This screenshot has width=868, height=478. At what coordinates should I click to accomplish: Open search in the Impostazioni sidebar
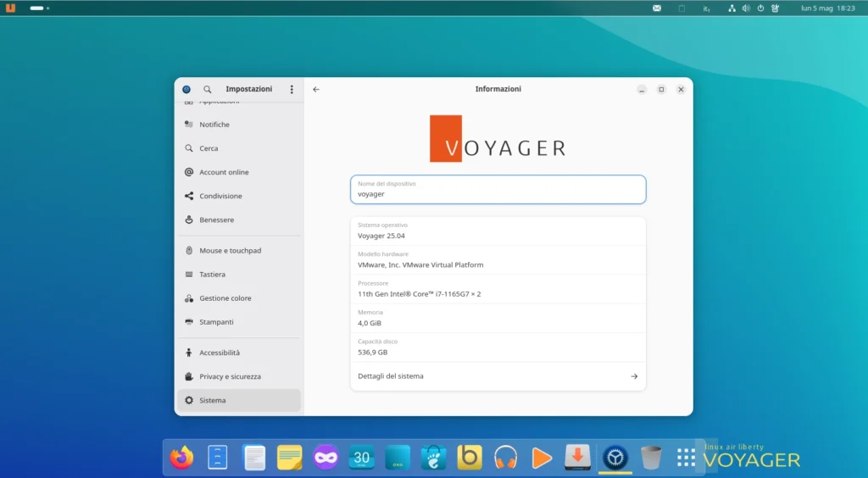click(x=207, y=89)
